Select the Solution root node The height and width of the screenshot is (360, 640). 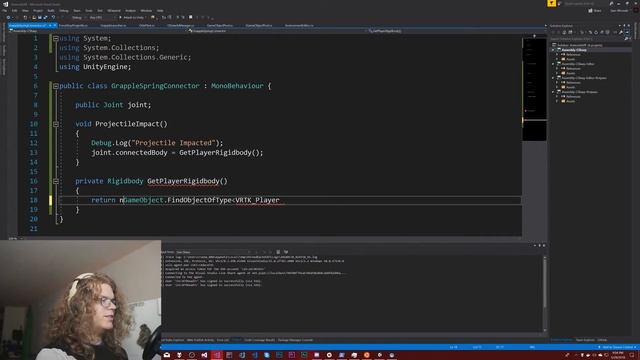(x=580, y=45)
